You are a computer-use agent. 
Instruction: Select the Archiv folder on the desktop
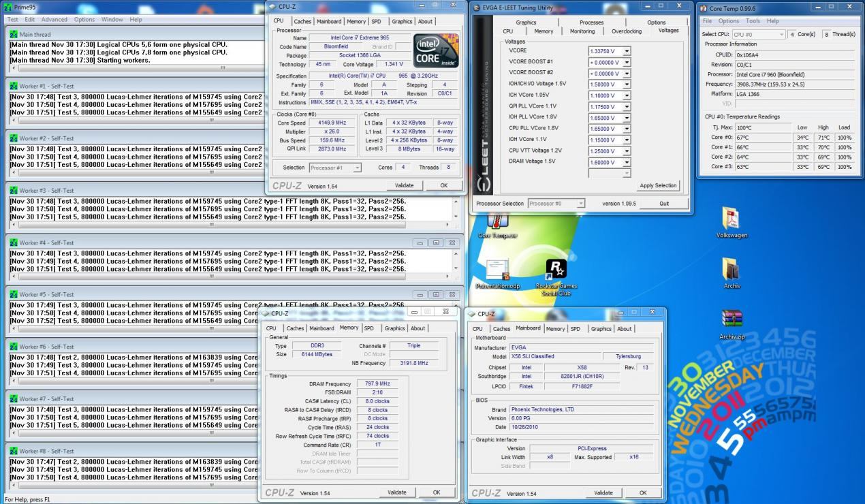click(732, 269)
